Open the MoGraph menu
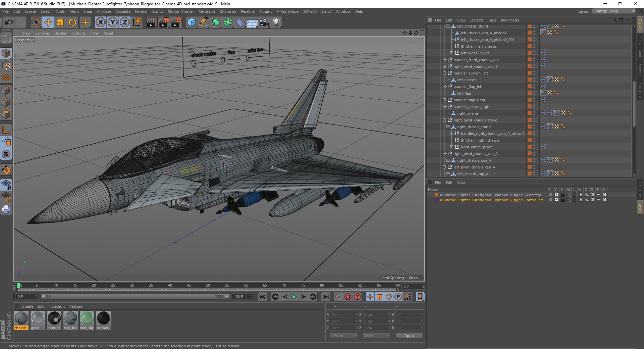 pos(207,11)
